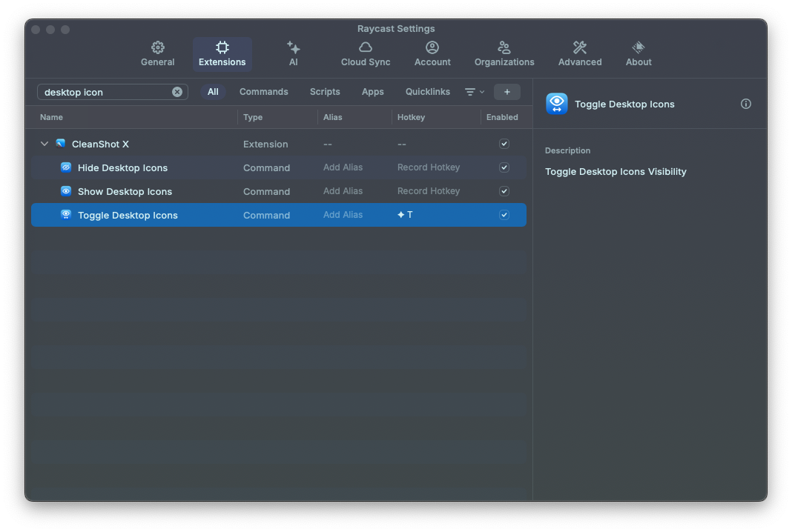
Task: Add Alias for Hide Desktop Icons
Action: pyautogui.click(x=343, y=167)
